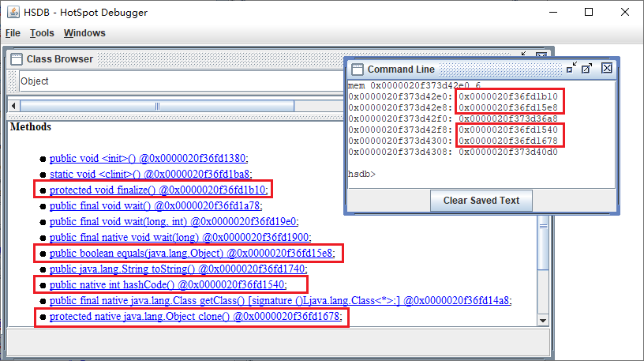Open the native void wait(long) link
Image resolution: width=644 pixels, height=361 pixels.
(x=180, y=237)
